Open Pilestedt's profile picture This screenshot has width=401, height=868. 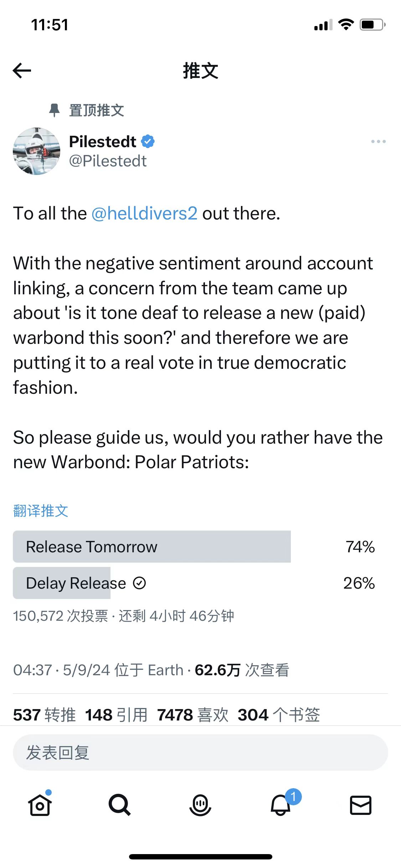[36, 151]
